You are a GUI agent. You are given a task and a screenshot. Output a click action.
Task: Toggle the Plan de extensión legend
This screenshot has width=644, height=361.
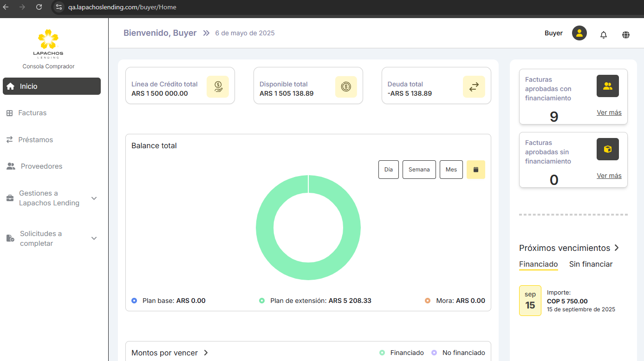pos(315,301)
